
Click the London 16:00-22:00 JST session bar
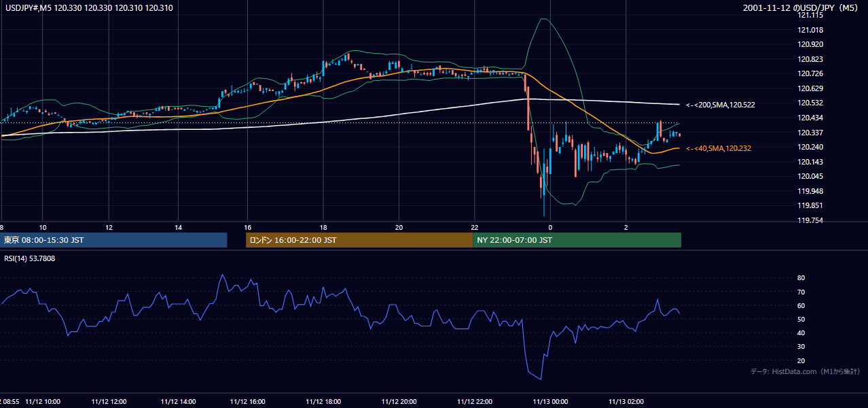(x=359, y=240)
